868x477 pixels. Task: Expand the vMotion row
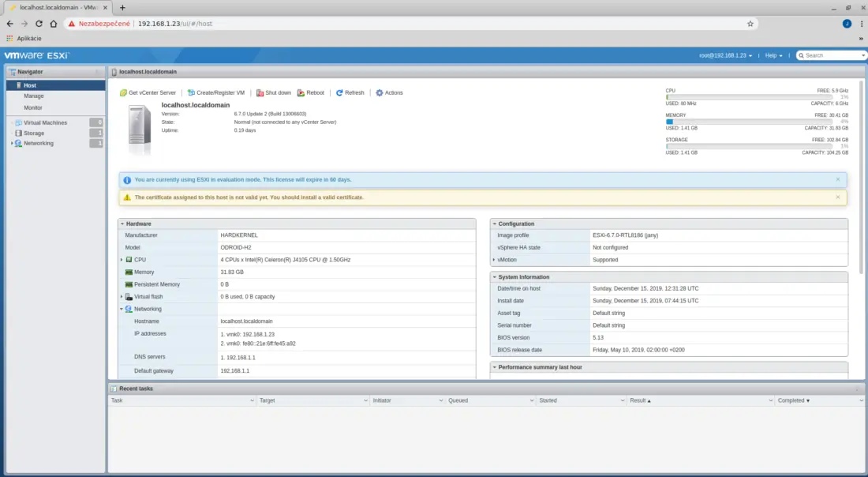(494, 260)
